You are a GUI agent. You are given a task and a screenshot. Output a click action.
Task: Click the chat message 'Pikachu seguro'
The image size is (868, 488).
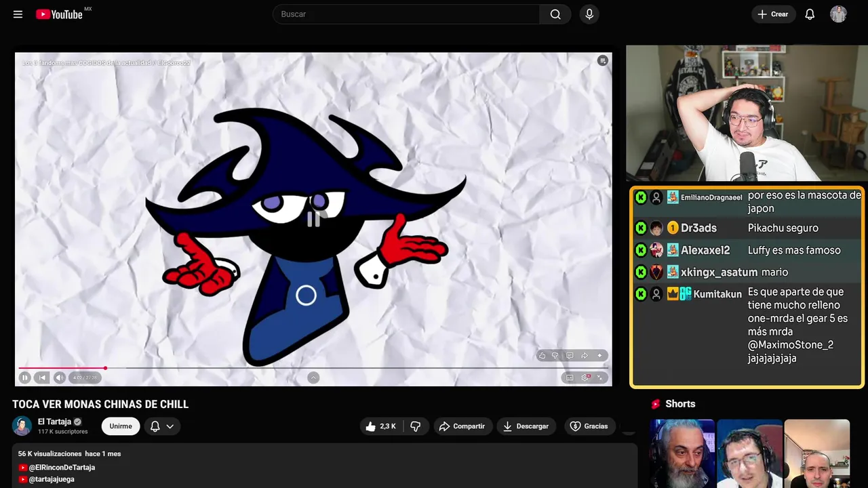coord(783,228)
